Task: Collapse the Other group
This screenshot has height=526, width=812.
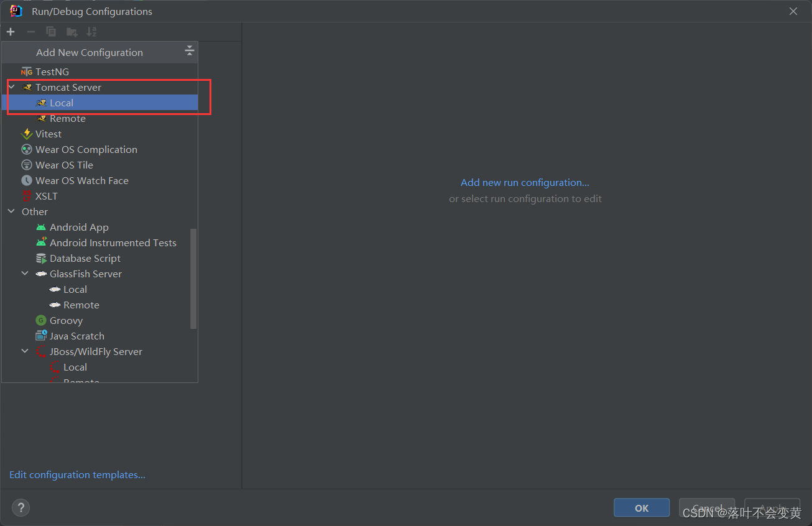Action: [x=11, y=212]
